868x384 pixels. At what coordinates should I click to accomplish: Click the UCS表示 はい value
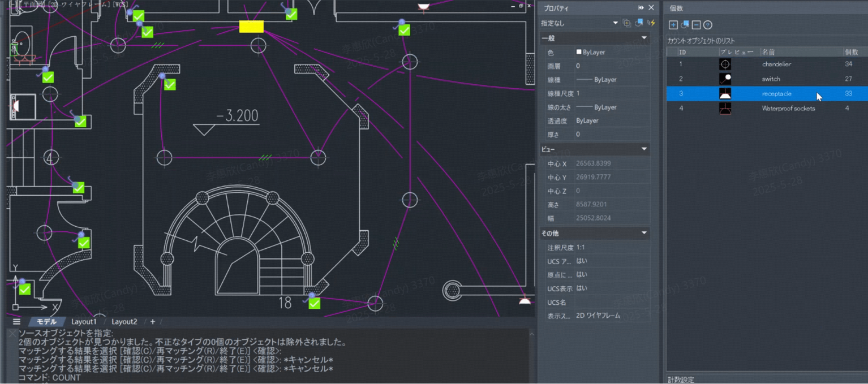click(x=582, y=288)
